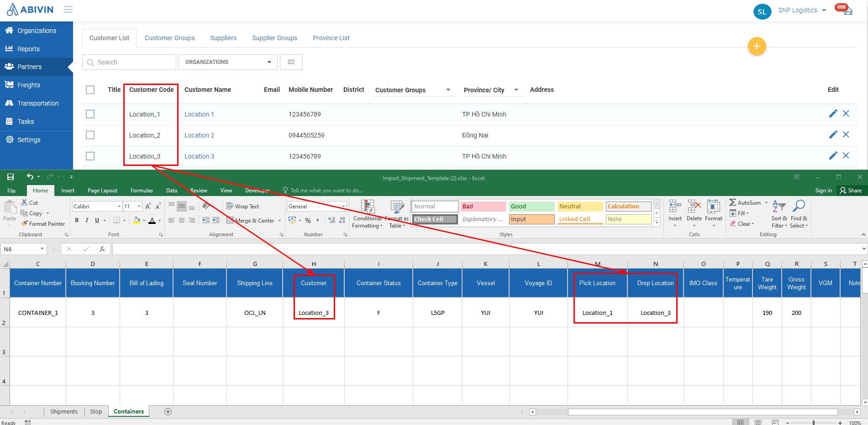Click the Excel Save icon
The image size is (868, 425).
(11, 177)
